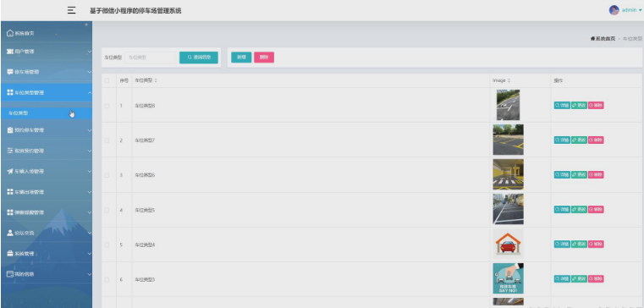
Task: Click the 预约停车管理 clipboard icon
Action: coord(10,130)
